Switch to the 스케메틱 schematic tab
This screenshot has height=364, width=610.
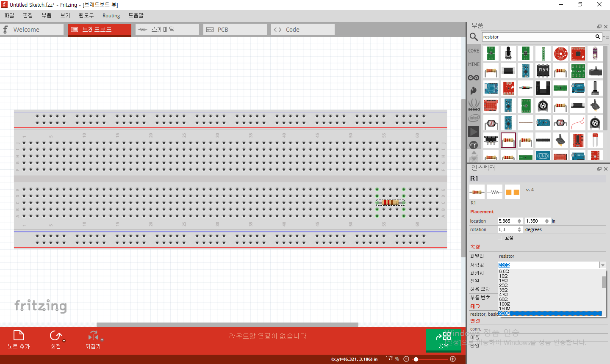(167, 29)
